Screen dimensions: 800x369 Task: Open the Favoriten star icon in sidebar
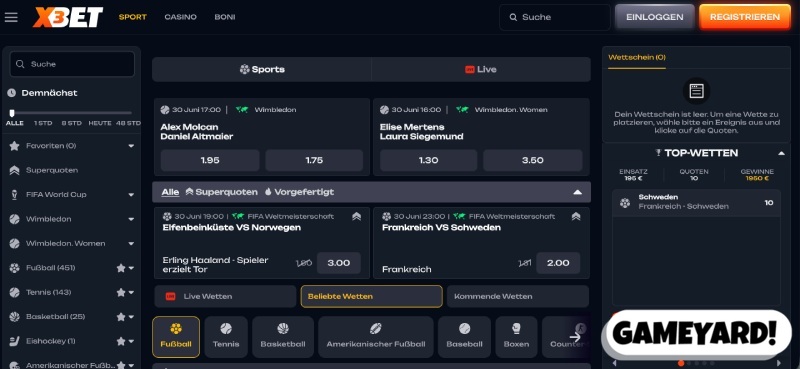[x=14, y=146]
